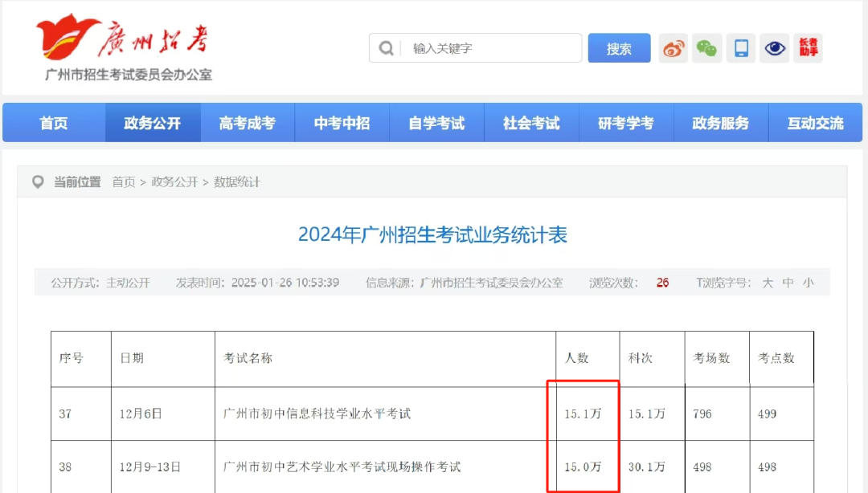
Task: Open the WeChat icon link
Action: click(x=707, y=48)
